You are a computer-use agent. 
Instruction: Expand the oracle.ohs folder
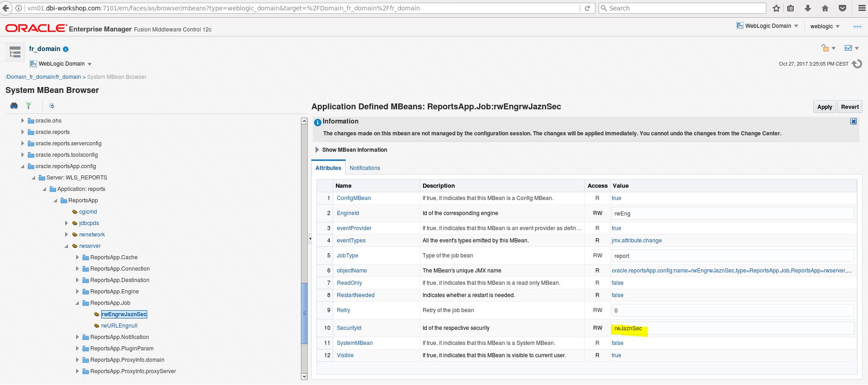pyautogui.click(x=23, y=121)
